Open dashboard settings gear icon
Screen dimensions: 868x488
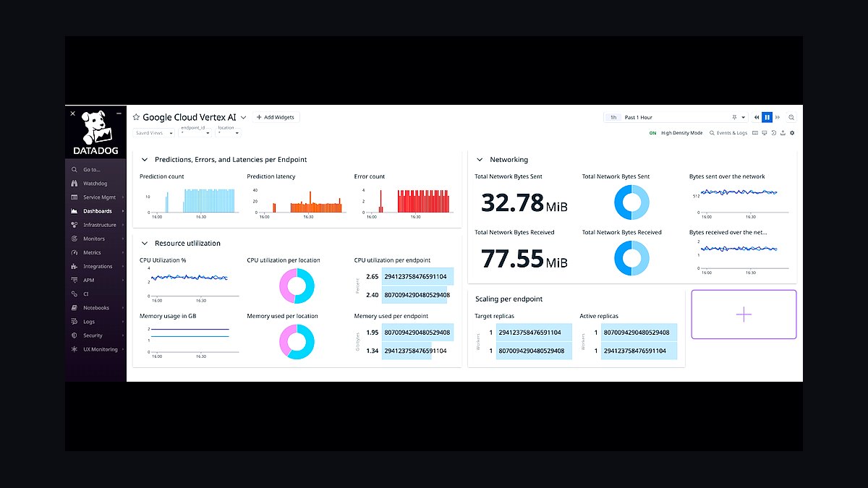click(x=792, y=133)
